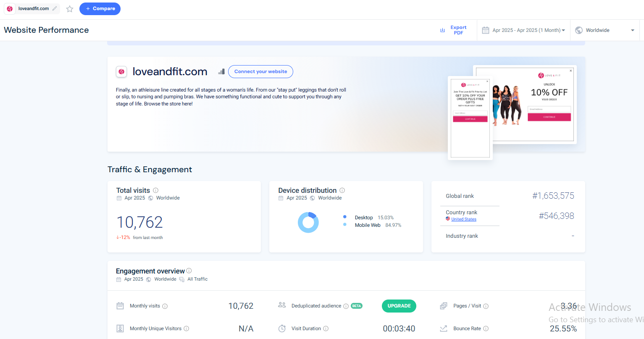Image resolution: width=644 pixels, height=339 pixels.
Task: Click the Deduplicated audience people icon
Action: tap(282, 305)
